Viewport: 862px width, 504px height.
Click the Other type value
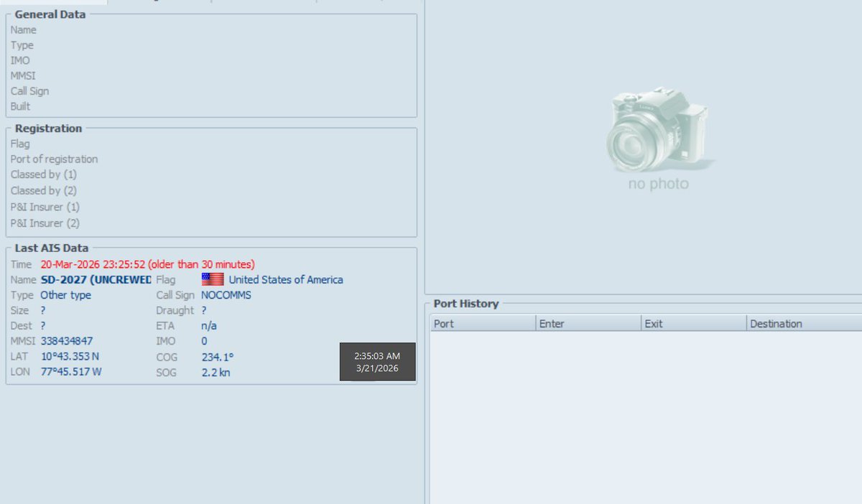[x=66, y=295]
